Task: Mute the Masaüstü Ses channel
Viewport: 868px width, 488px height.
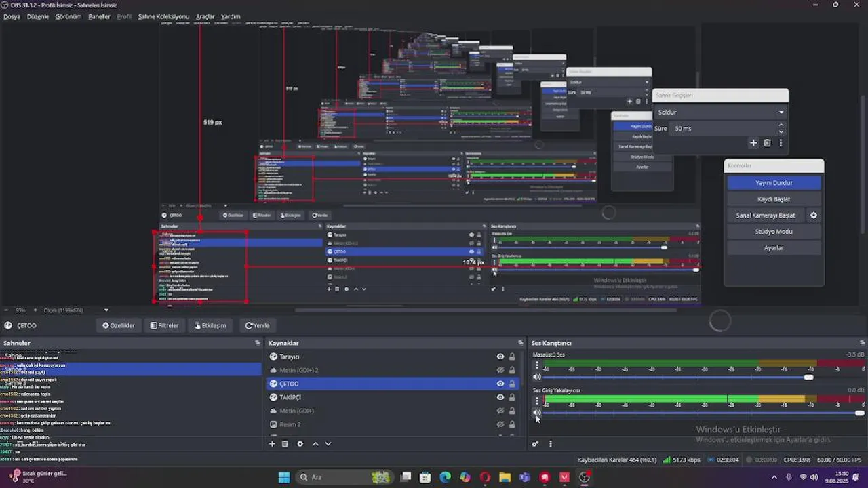Action: 537,377
